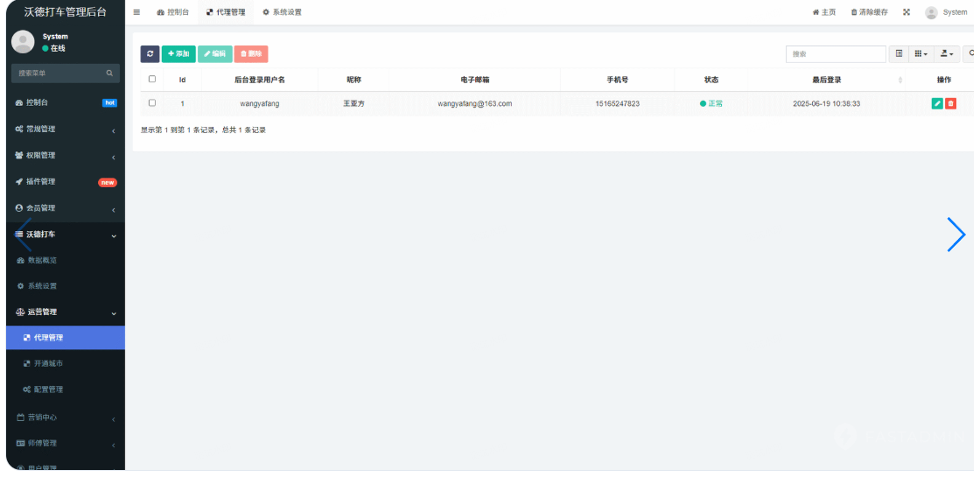Viewport: 980px width, 477px height.
Task: Open the export dropdown button
Action: [947, 54]
